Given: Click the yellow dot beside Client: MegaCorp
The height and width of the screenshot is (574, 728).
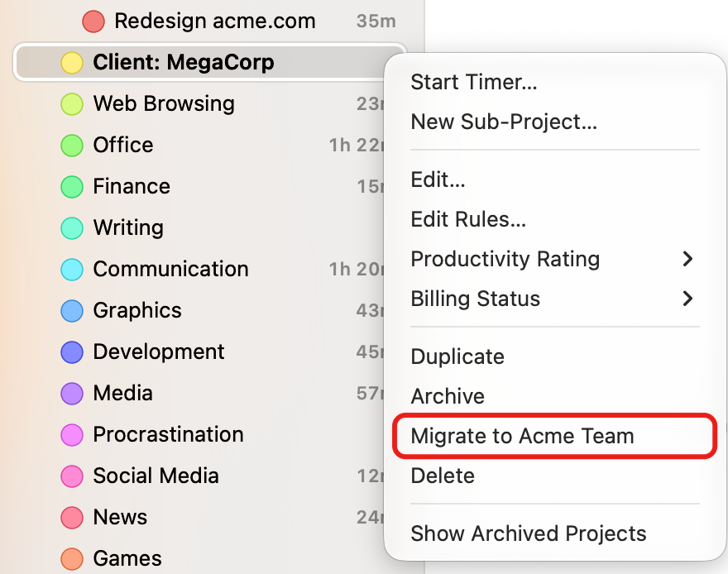Looking at the screenshot, I should [x=72, y=63].
